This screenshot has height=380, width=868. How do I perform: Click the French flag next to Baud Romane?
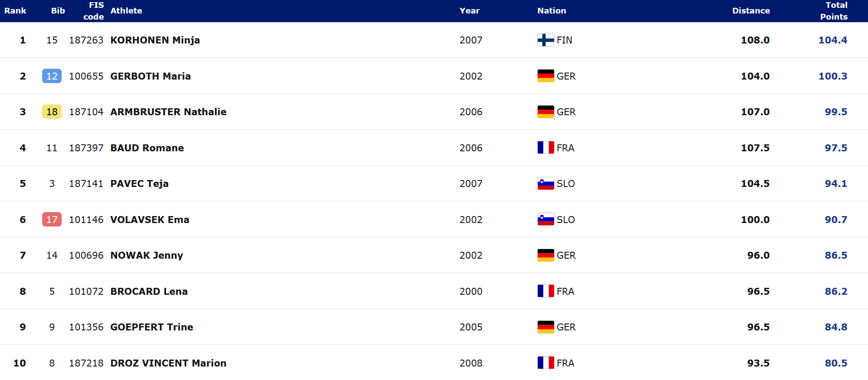point(545,148)
